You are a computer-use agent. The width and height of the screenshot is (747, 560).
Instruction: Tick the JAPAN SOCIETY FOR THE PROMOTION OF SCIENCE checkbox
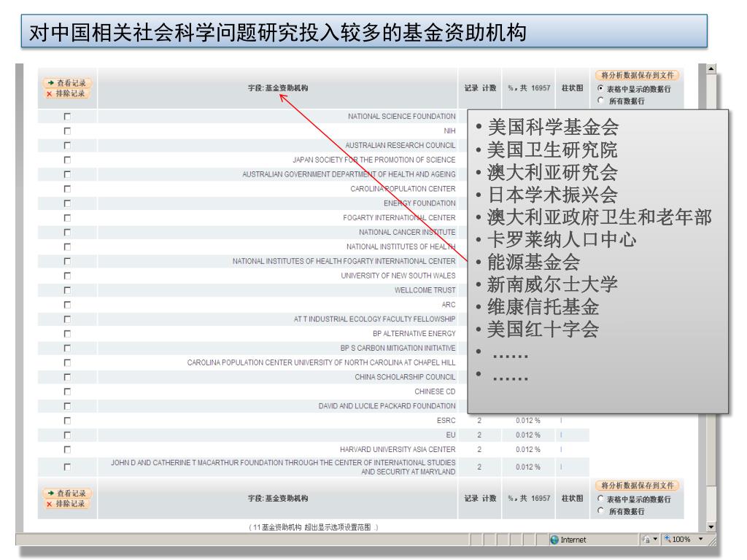67,160
